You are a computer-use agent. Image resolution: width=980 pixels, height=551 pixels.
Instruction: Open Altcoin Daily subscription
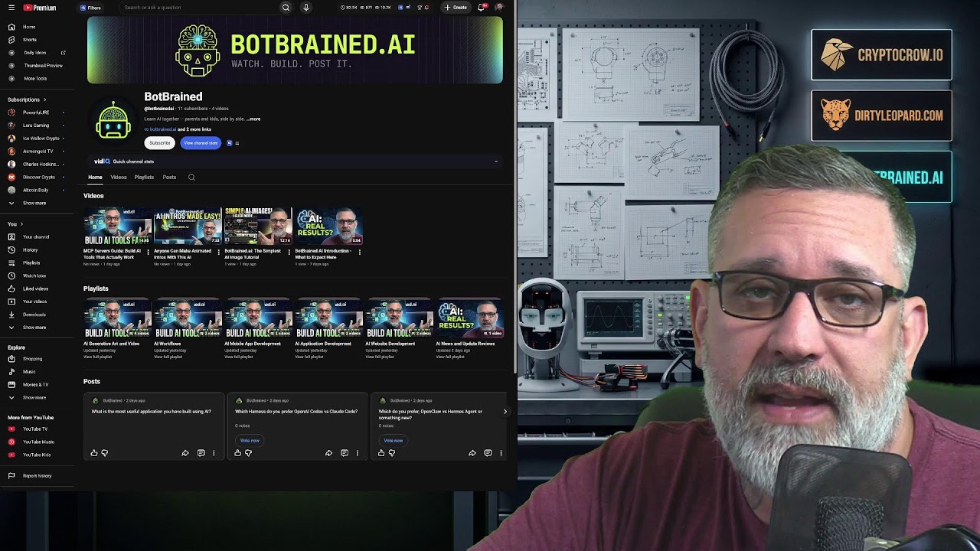(34, 190)
